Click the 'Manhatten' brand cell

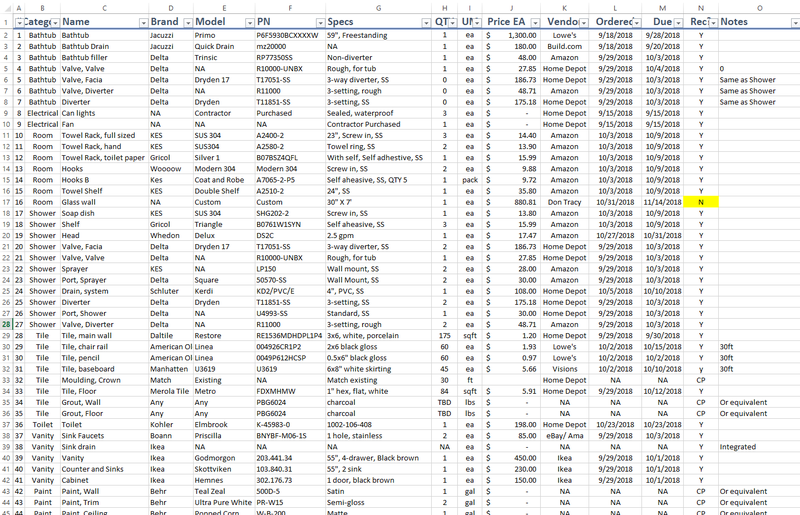point(171,369)
